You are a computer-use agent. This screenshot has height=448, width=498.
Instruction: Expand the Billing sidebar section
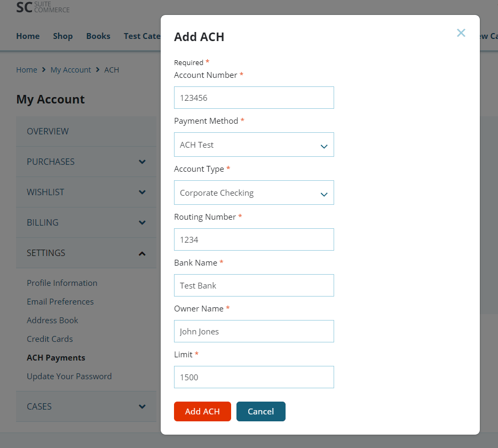[x=86, y=222]
